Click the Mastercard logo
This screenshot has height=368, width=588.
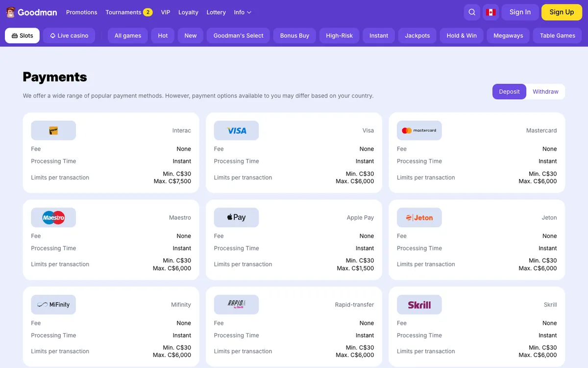(x=419, y=131)
